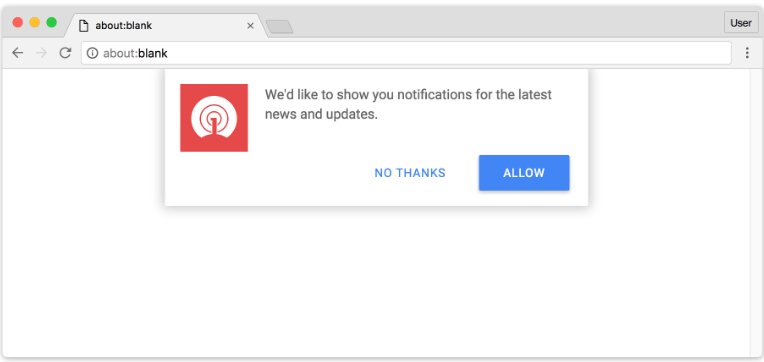Click the User profile button
The height and width of the screenshot is (362, 764).
click(x=741, y=23)
